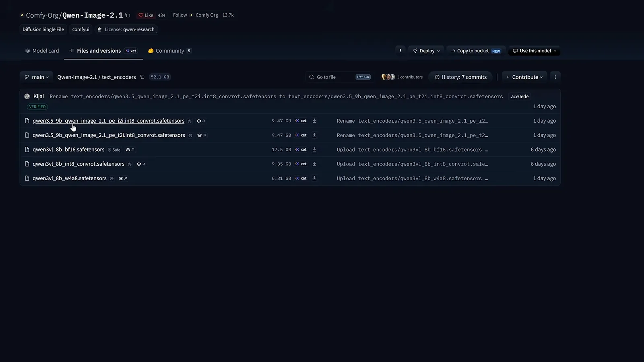The width and height of the screenshot is (644, 362).
Task: Open layers viewer for qwen3vl_8b_int8_convrot file
Action: pos(141,164)
